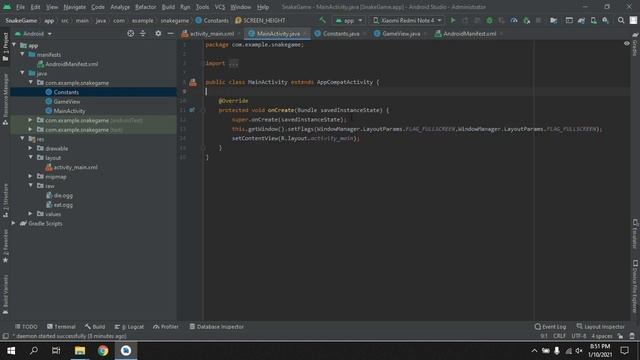
Task: Expand the folded import statement
Action: point(233,63)
